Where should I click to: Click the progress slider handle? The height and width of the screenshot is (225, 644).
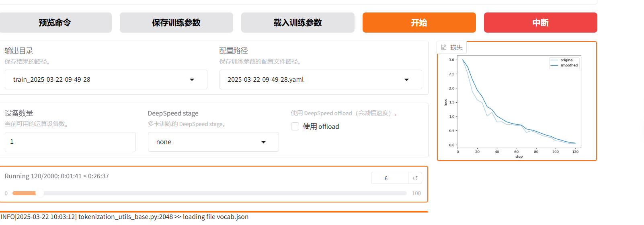coord(39,193)
